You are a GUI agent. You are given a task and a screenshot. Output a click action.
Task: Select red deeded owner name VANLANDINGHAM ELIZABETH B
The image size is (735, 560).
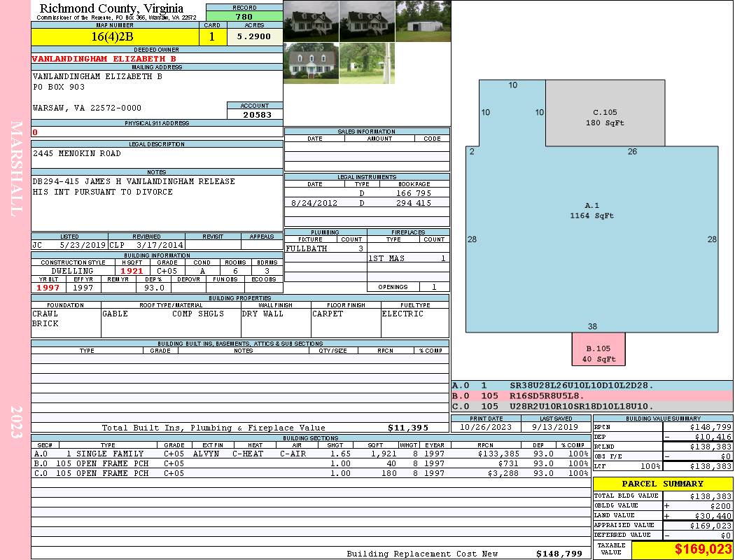(104, 59)
